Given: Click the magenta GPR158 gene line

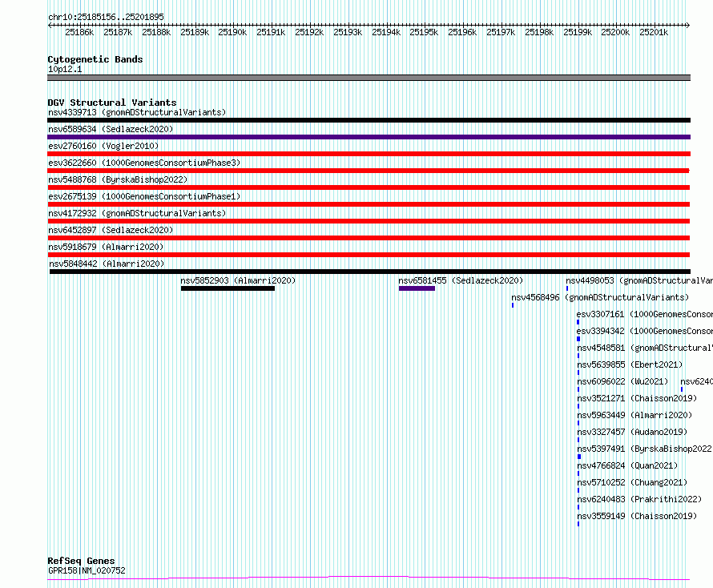Looking at the screenshot, I should [x=369, y=578].
